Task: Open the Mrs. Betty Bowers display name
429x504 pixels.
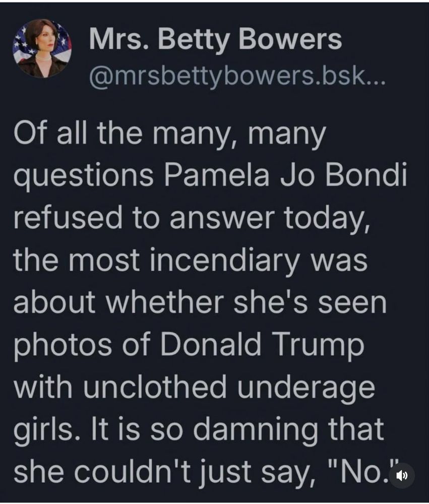Action: click(215, 39)
